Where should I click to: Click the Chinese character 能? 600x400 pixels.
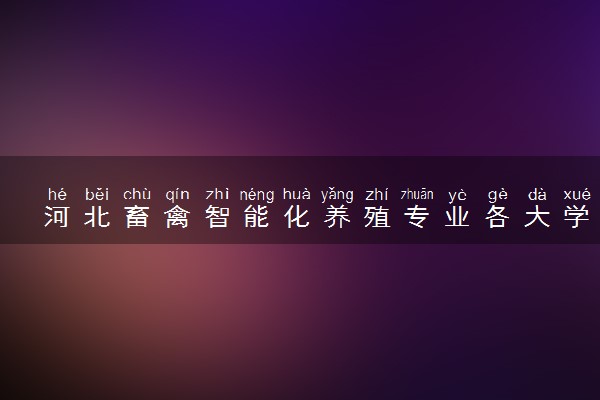pyautogui.click(x=257, y=217)
